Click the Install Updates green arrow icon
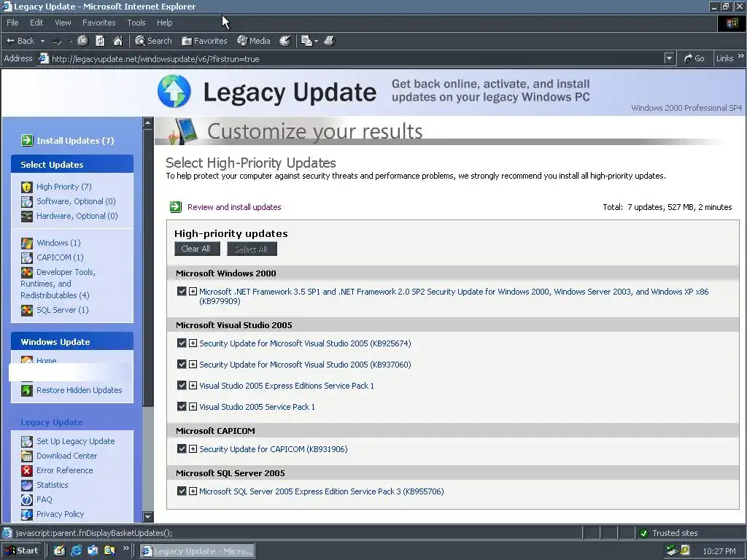 pyautogui.click(x=27, y=141)
